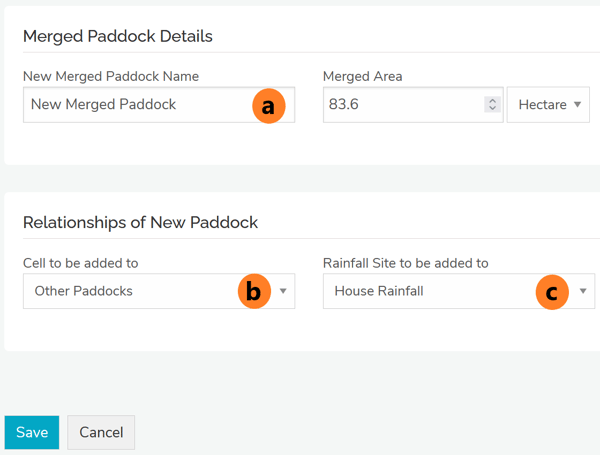The image size is (600, 455).
Task: Open the Hectare unit dropdown
Action: pyautogui.click(x=548, y=105)
